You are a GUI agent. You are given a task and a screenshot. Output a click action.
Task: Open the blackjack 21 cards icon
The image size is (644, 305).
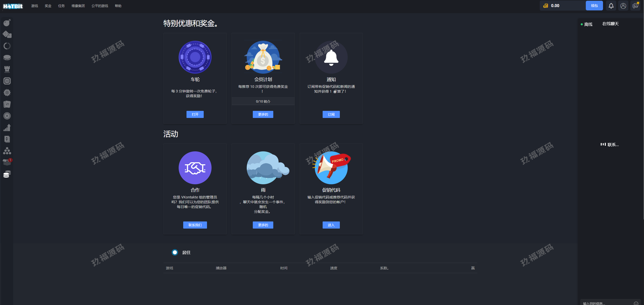[x=7, y=104]
